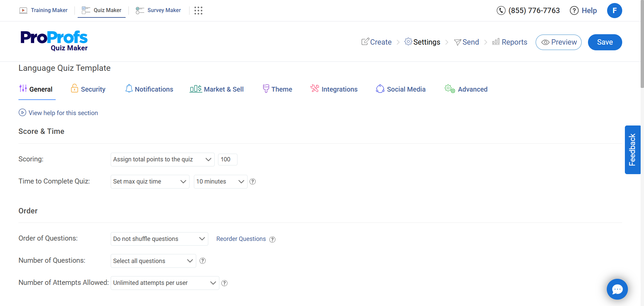
Task: Click the phone number support icon
Action: tap(501, 10)
